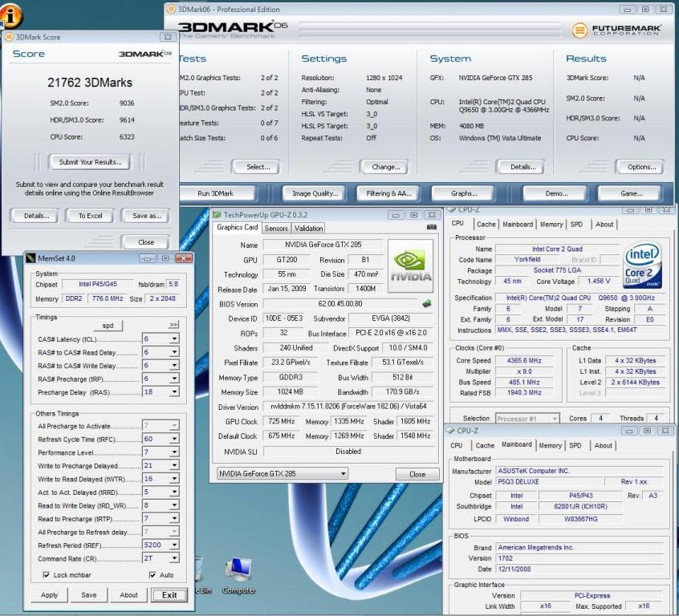The image size is (679, 616).
Task: Open the SPD tab in lower CPU-Z
Action: point(575,445)
